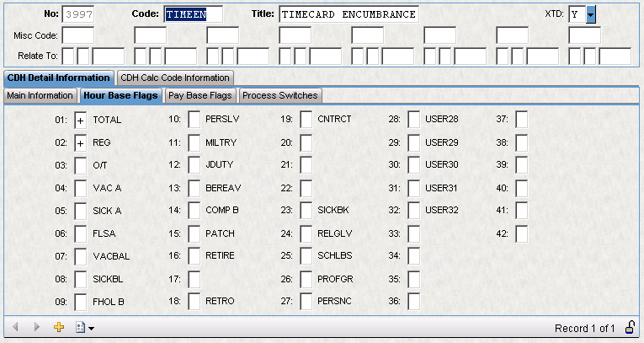Toggle the 02 REG flag box
Image resolution: width=644 pixels, height=343 pixels.
(81, 143)
